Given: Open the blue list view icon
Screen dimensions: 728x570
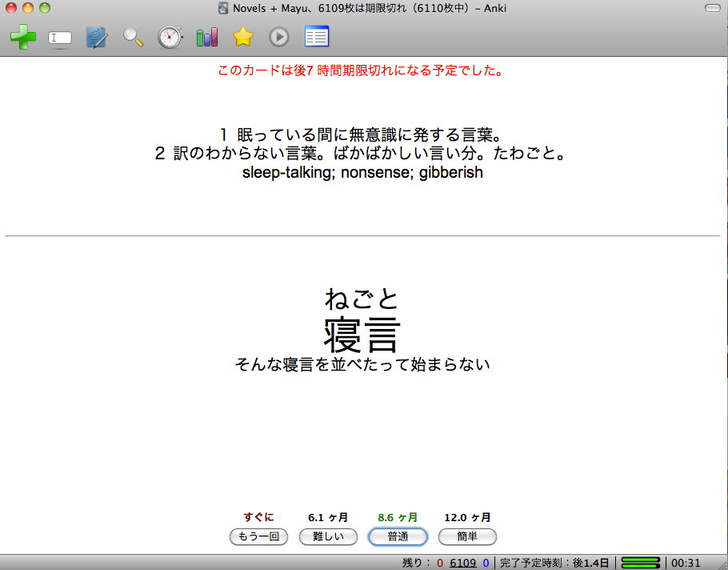Looking at the screenshot, I should pos(317,37).
